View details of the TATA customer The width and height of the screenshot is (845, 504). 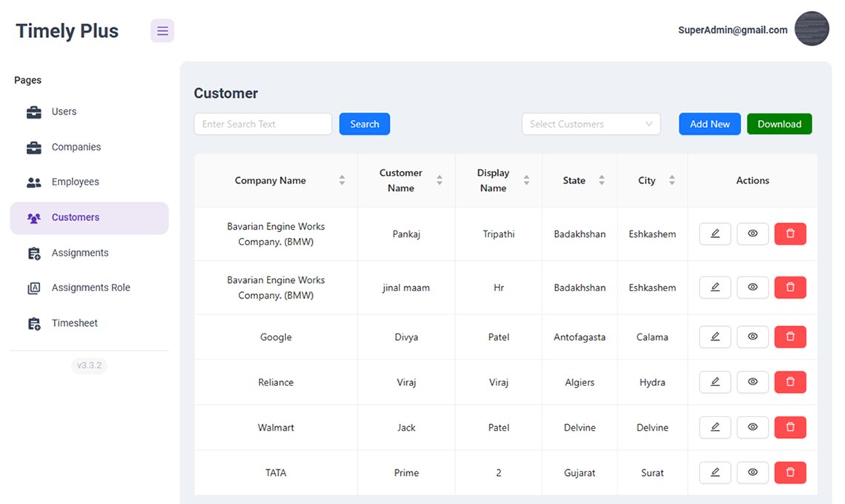pos(752,472)
